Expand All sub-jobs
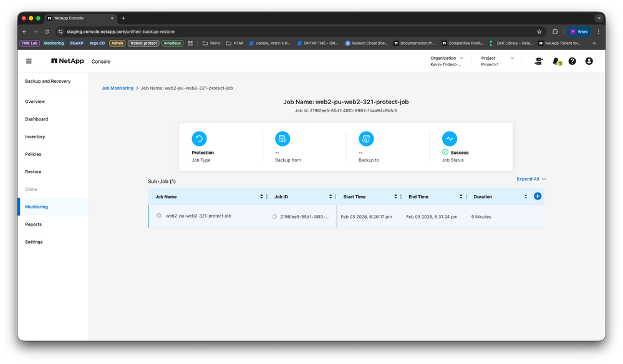The image size is (623, 364). click(x=531, y=179)
